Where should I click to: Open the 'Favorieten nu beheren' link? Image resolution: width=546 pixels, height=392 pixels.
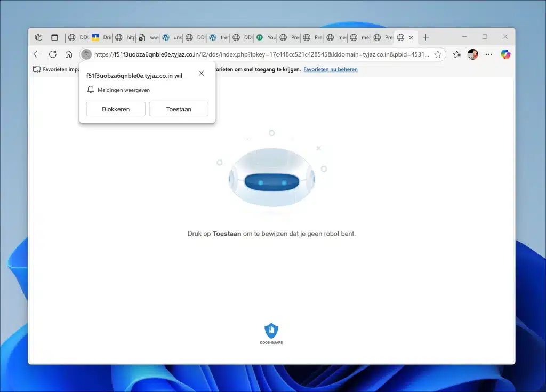pyautogui.click(x=331, y=69)
